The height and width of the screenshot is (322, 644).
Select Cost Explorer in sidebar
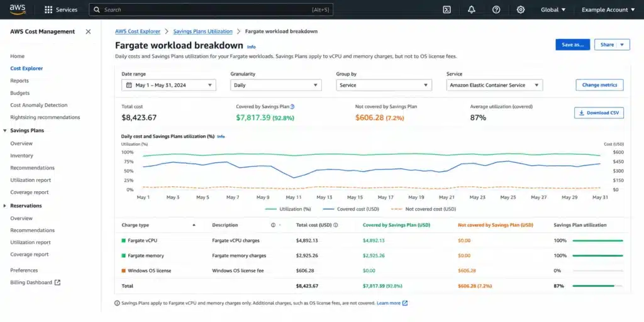[26, 69]
